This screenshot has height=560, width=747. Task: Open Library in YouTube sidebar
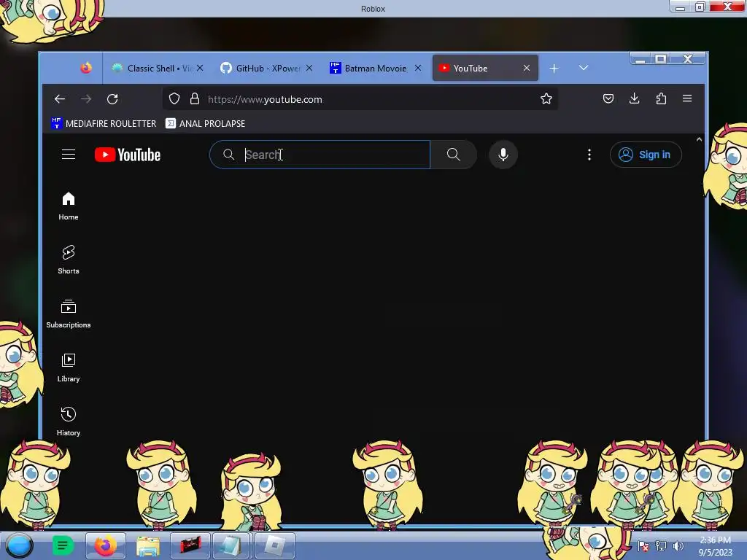click(x=69, y=367)
